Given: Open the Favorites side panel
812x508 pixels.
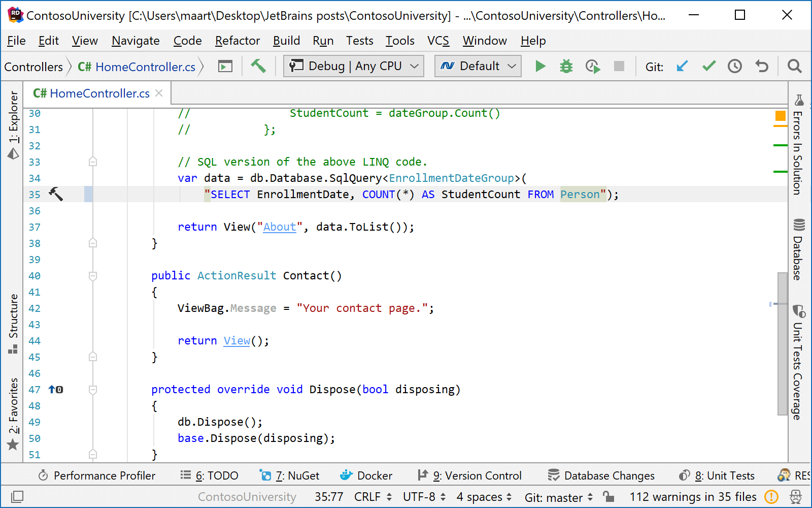Looking at the screenshot, I should [13, 414].
